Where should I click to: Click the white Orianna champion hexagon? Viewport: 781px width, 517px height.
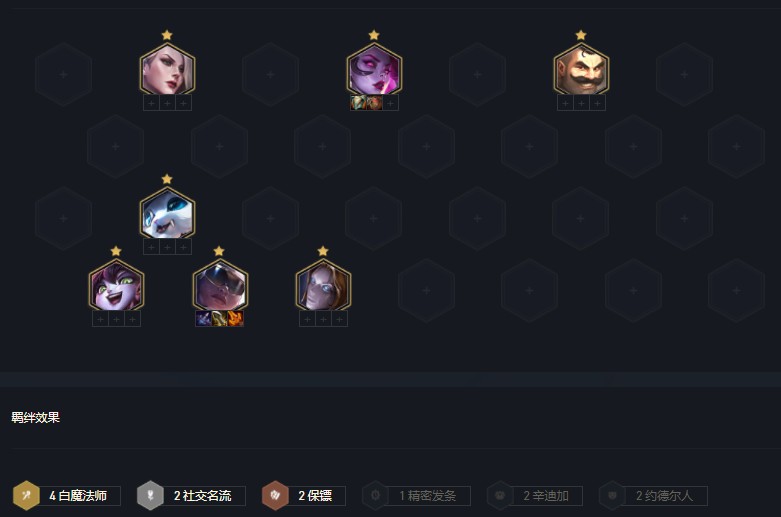(x=167, y=213)
